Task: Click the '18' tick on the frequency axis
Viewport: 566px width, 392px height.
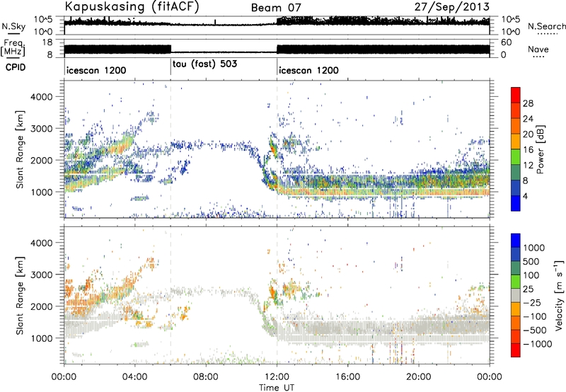Action: point(47,42)
